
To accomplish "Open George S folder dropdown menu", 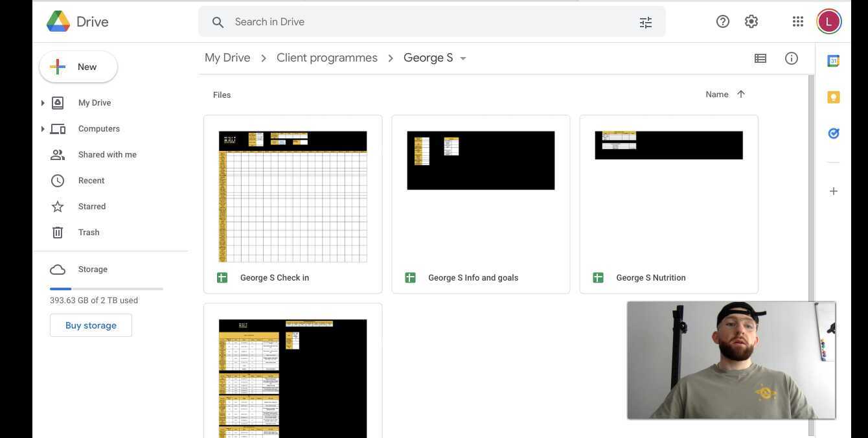I will click(x=463, y=58).
